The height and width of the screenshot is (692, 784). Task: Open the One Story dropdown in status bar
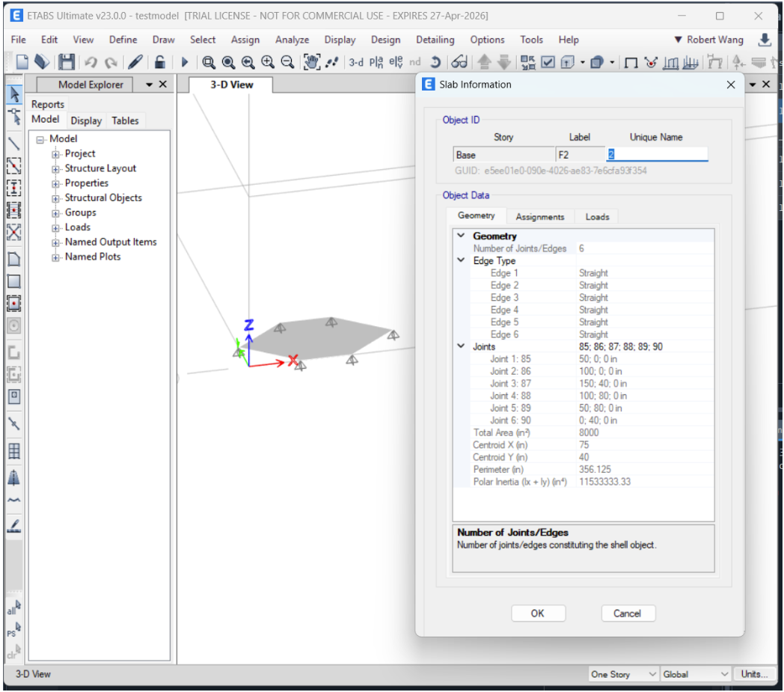[623, 674]
